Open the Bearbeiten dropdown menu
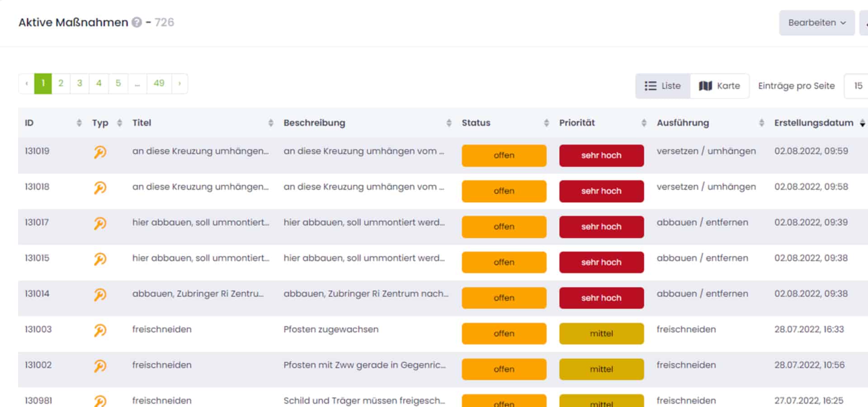 point(816,23)
